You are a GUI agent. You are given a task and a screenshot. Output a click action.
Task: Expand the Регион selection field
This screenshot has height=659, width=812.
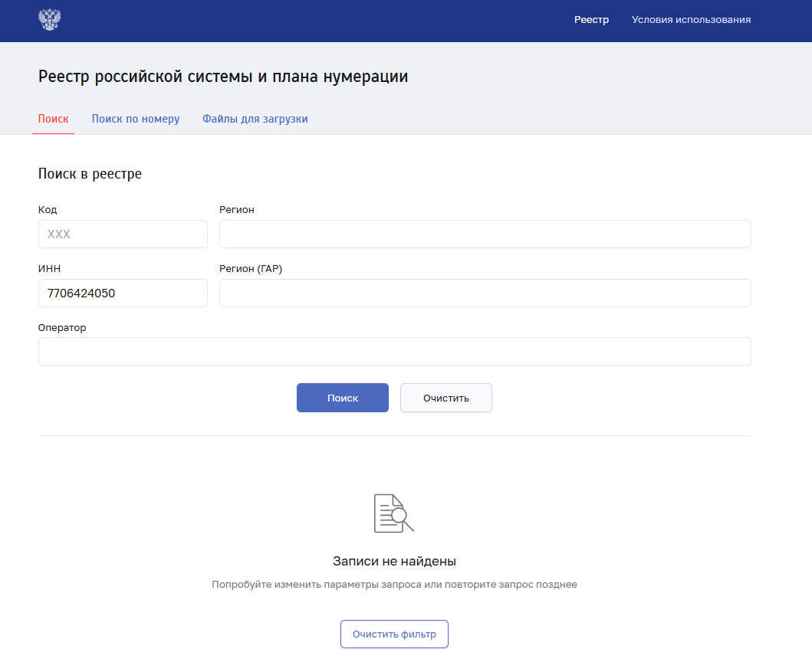[x=485, y=234]
